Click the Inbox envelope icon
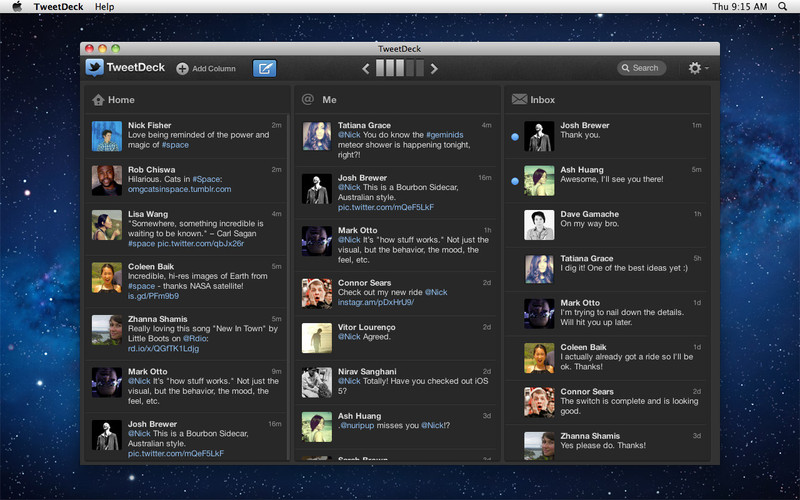Screen dimensions: 800x500 coord(519,100)
